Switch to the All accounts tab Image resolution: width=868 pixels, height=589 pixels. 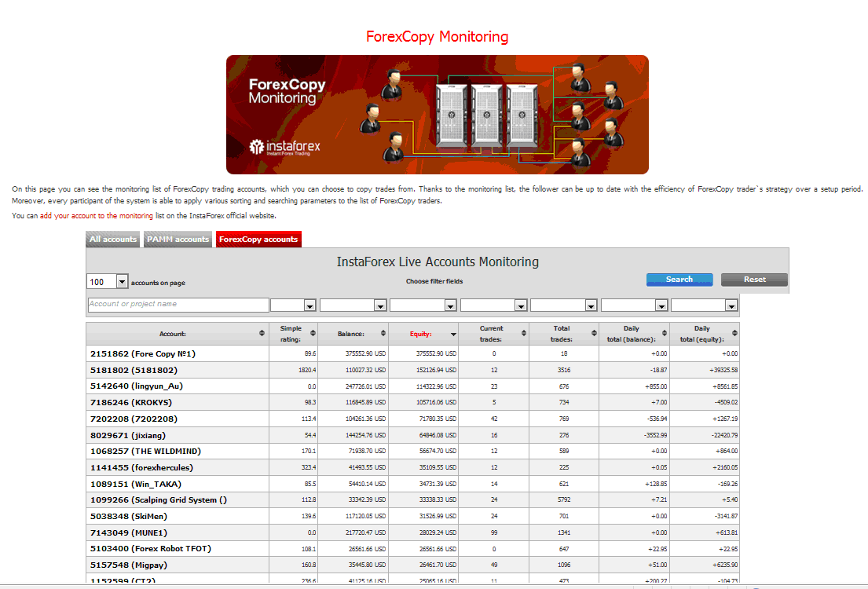click(113, 240)
